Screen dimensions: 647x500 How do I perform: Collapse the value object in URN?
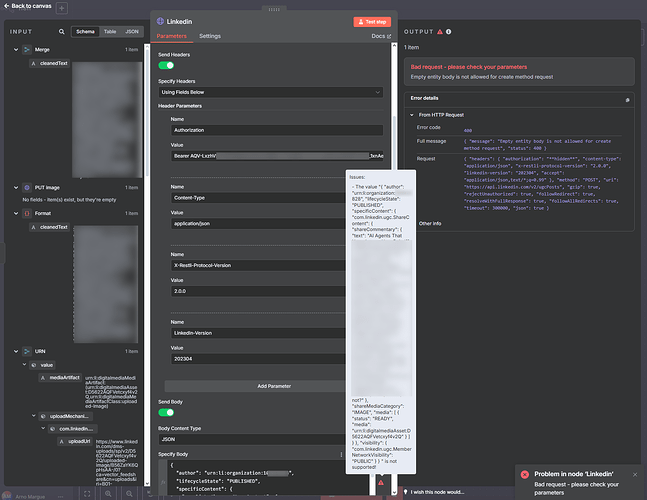pyautogui.click(x=24, y=365)
